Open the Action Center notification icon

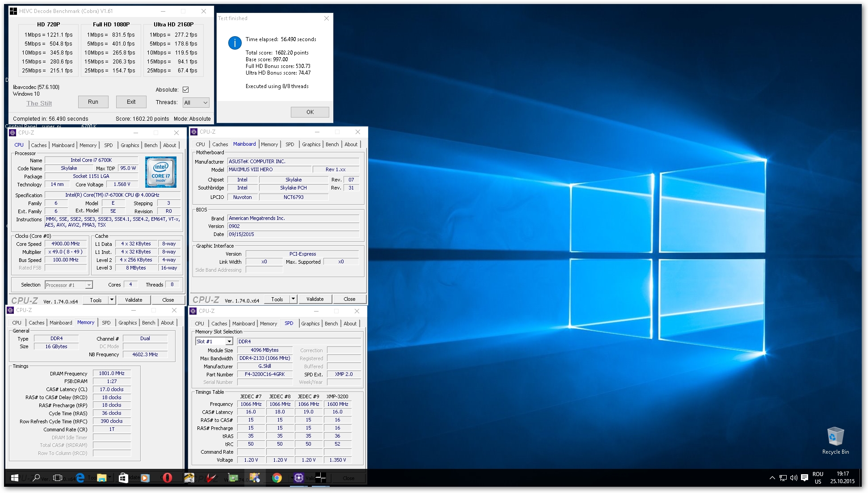point(805,478)
